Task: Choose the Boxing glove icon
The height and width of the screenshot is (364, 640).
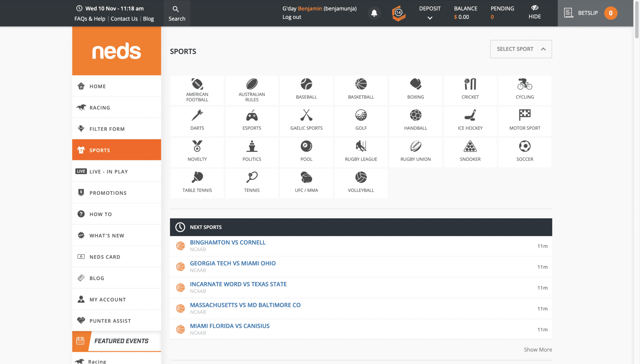Action: 416,84
